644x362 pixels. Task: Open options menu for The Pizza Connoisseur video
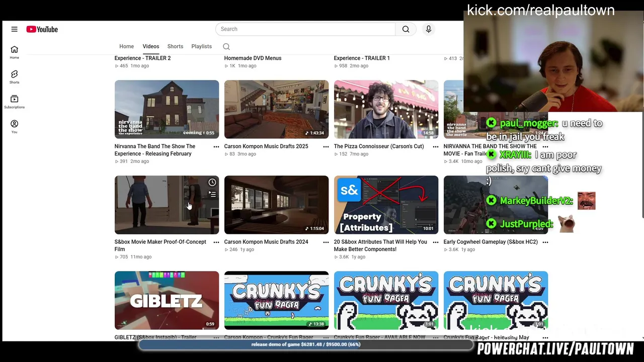point(436,147)
